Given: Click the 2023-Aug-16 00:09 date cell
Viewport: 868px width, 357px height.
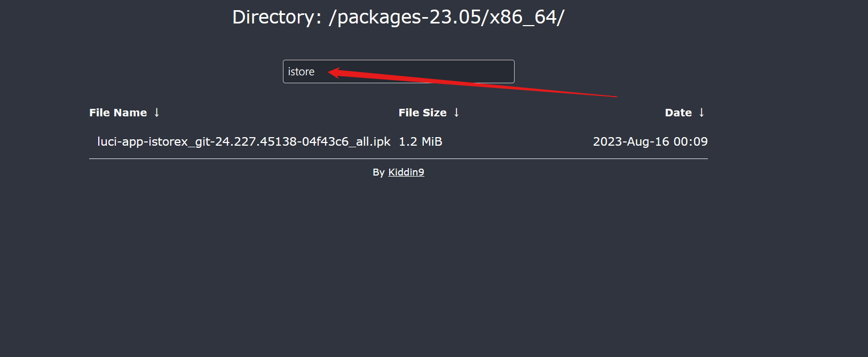Looking at the screenshot, I should pyautogui.click(x=650, y=141).
